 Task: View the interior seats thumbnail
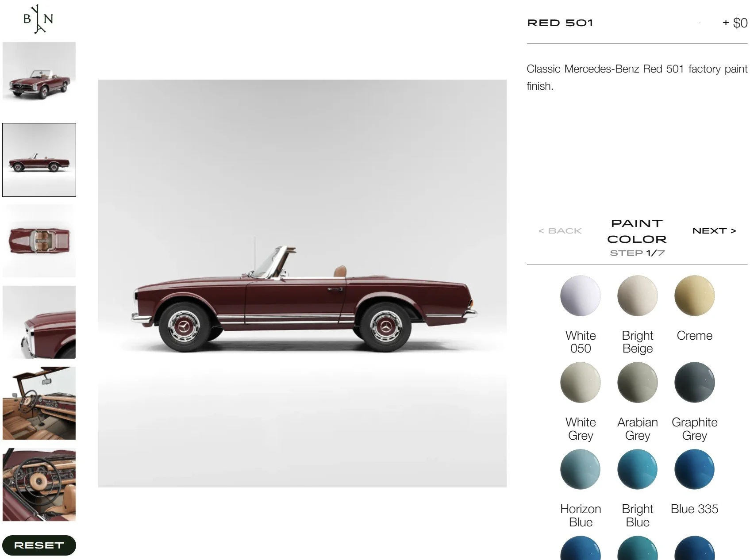[39, 403]
